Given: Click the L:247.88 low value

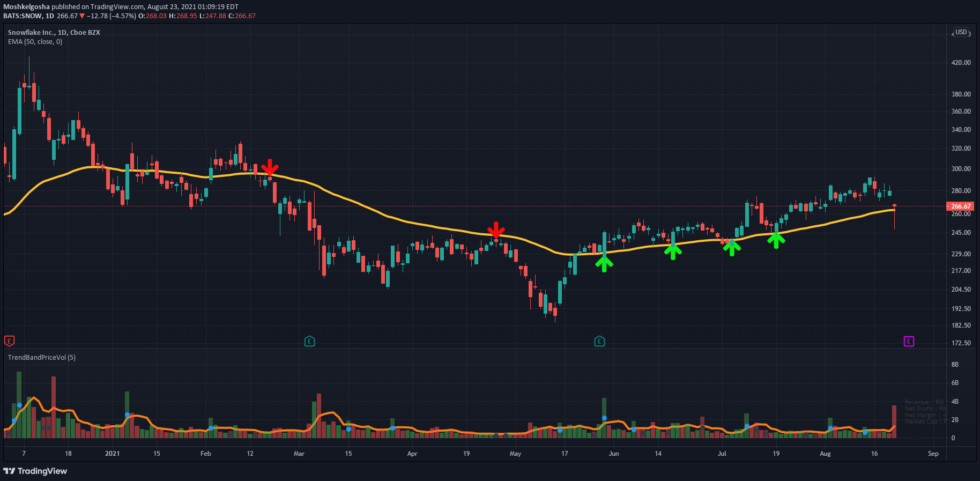Looking at the screenshot, I should [x=213, y=16].
